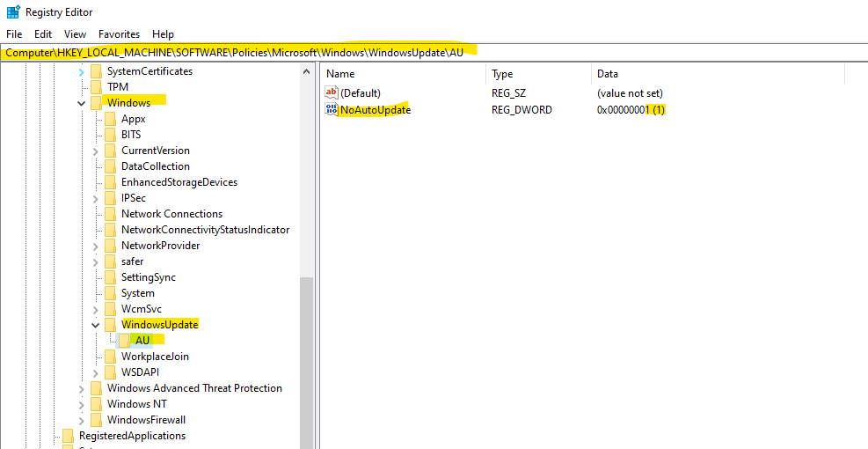Select the NetworkProvider folder icon
The height and width of the screenshot is (449, 868).
(x=111, y=246)
